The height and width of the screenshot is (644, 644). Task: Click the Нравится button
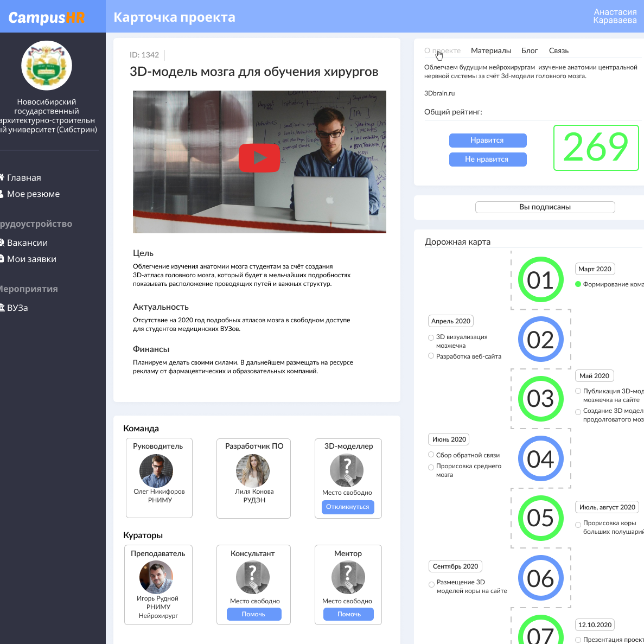488,141
